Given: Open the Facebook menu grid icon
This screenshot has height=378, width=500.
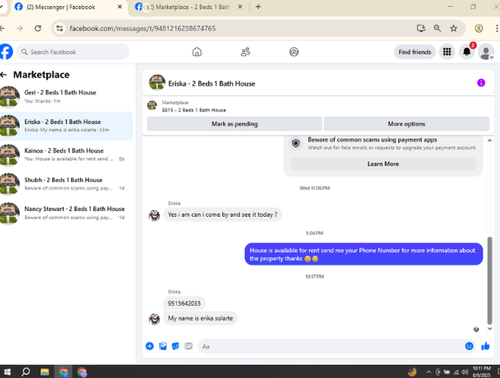Looking at the screenshot, I should 447,52.
